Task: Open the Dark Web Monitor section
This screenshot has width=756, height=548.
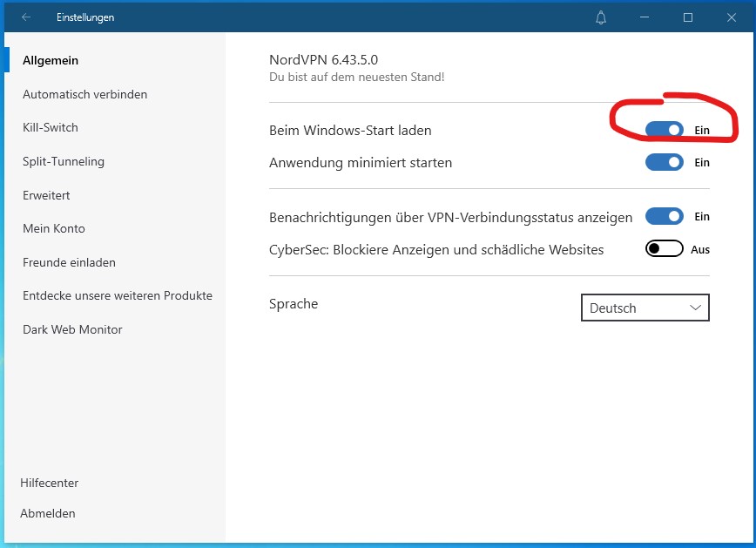Action: (x=72, y=329)
